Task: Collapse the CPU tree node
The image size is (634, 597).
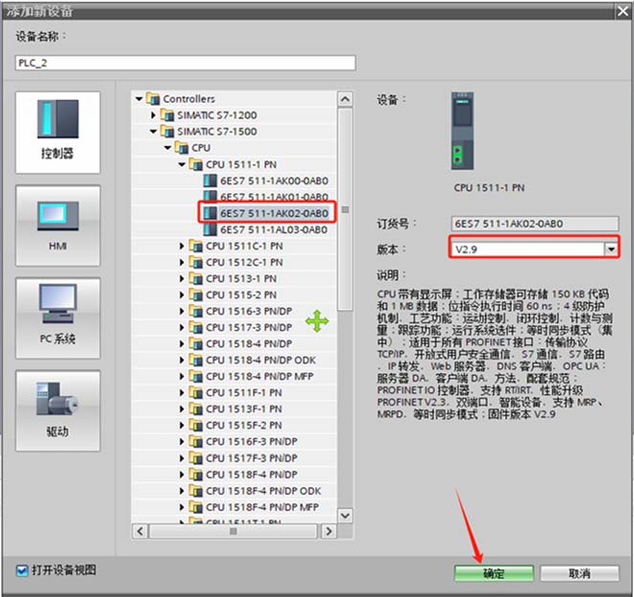Action: coord(168,148)
